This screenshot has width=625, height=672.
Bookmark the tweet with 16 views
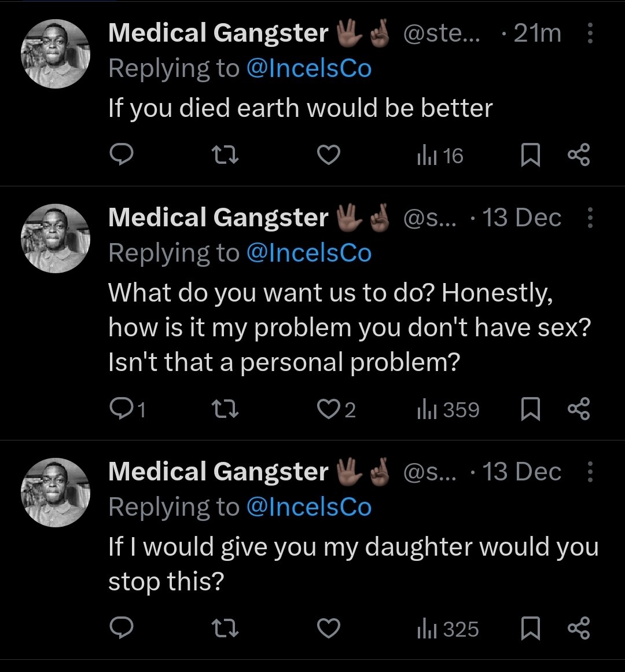pyautogui.click(x=530, y=155)
